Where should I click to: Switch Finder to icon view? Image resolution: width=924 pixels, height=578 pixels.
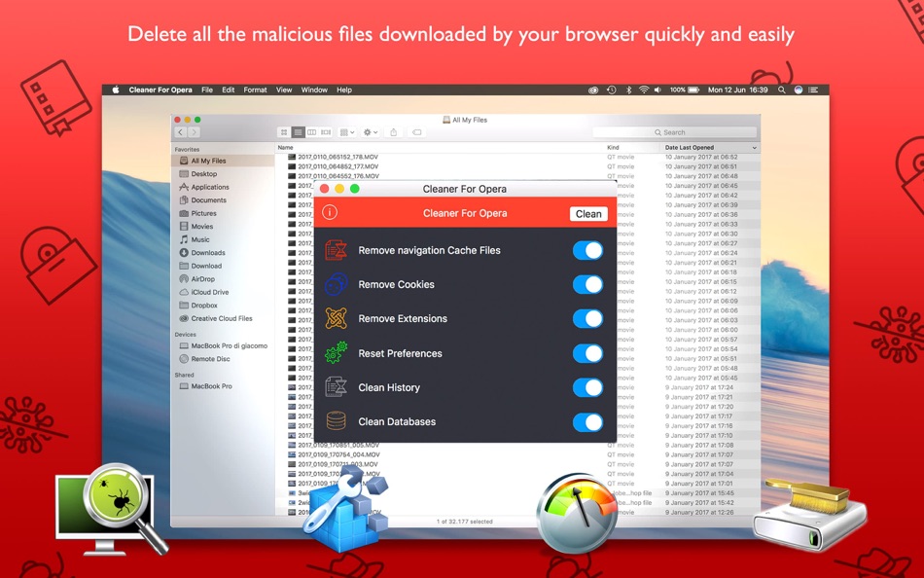point(284,132)
